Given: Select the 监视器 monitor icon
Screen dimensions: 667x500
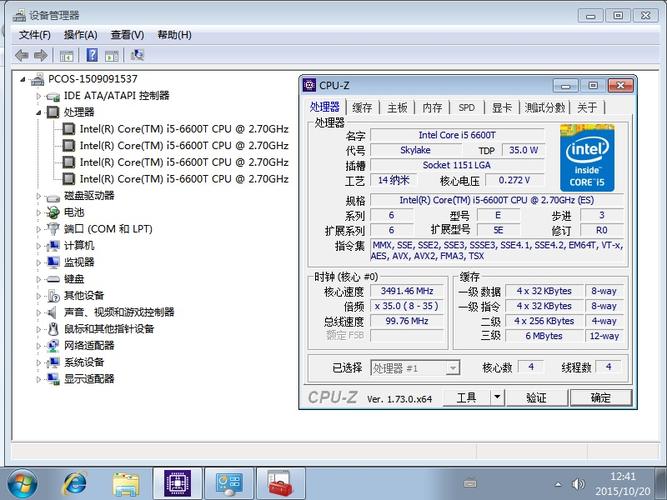Looking at the screenshot, I should tap(53, 263).
